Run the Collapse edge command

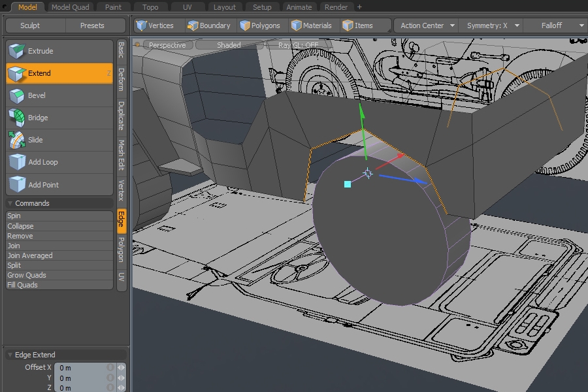click(x=59, y=226)
